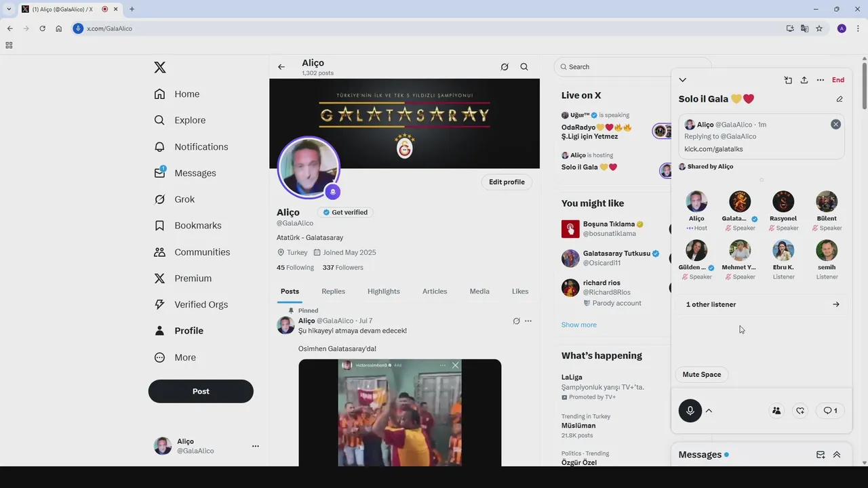This screenshot has height=488, width=868.
Task: Switch to the Highlights tab
Action: tap(384, 291)
